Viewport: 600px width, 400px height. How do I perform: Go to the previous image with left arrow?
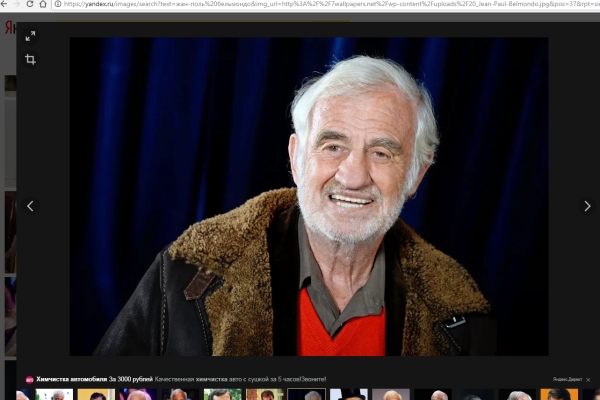[x=30, y=206]
